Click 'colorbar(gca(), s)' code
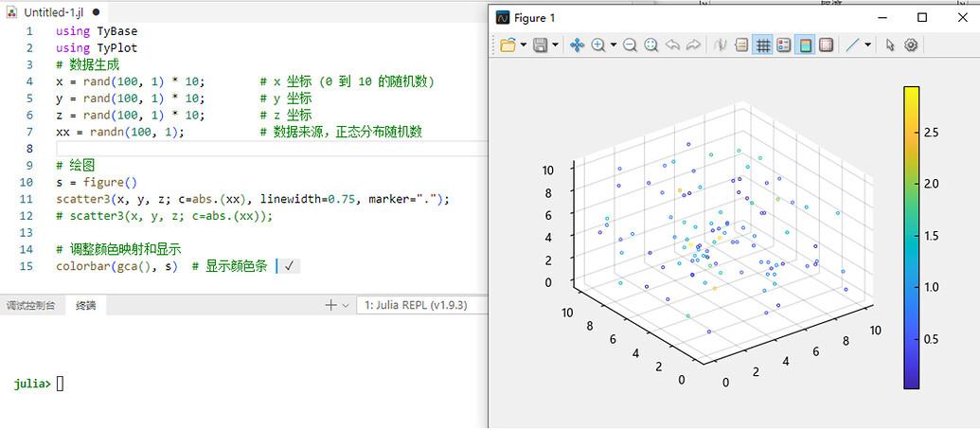980x430 pixels. [x=116, y=266]
